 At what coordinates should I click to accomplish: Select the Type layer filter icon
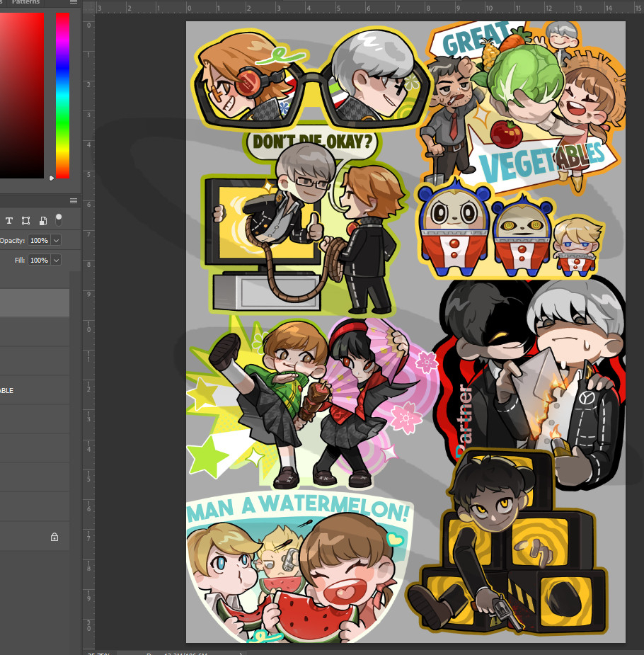[10, 220]
